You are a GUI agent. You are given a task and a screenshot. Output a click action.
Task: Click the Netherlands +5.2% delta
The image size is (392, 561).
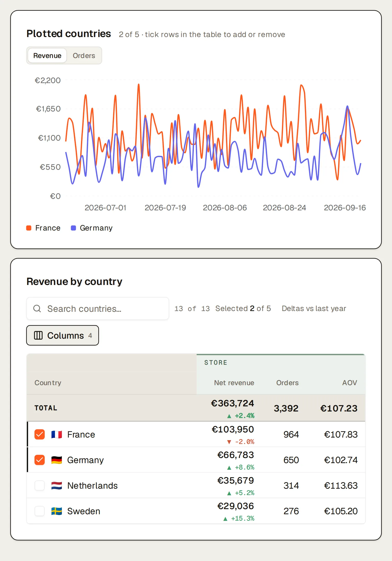241,493
